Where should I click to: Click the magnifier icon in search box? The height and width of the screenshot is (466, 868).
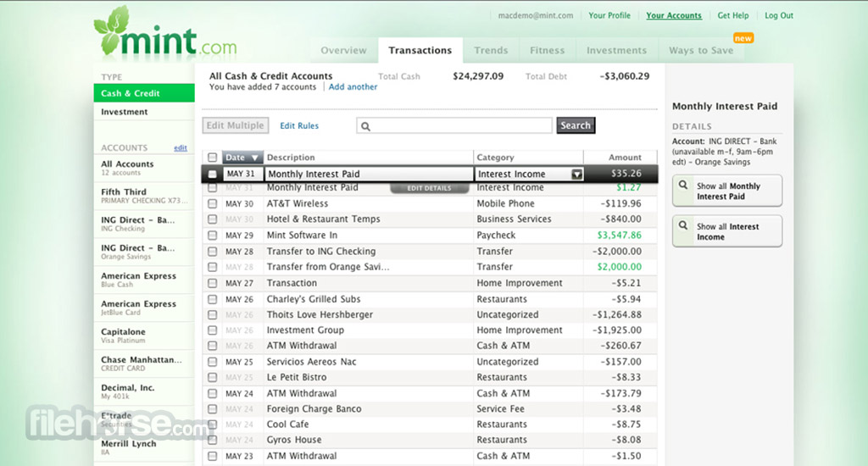365,126
